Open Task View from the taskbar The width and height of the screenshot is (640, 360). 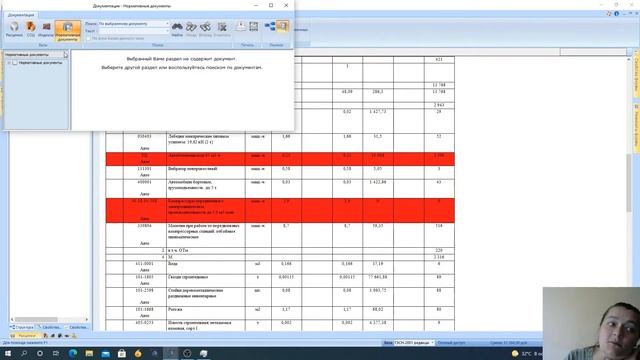(56, 353)
